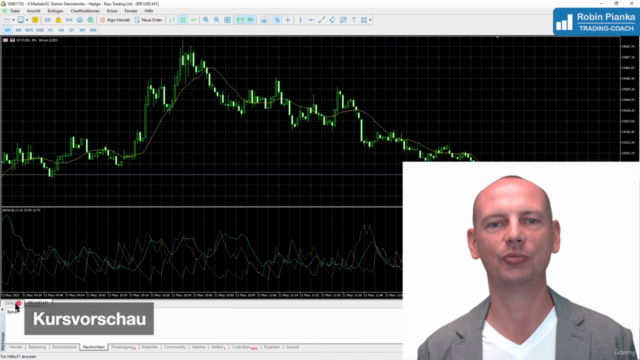
Task: Select the MN timeframe
Action: 93,30
